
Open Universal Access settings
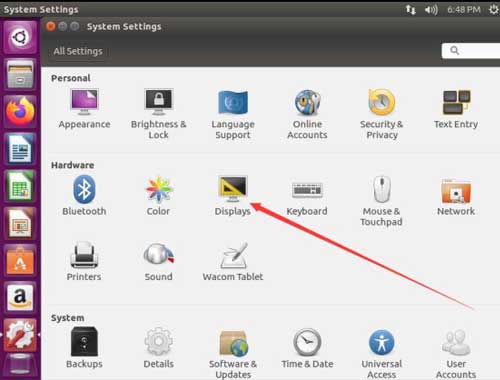(382, 353)
